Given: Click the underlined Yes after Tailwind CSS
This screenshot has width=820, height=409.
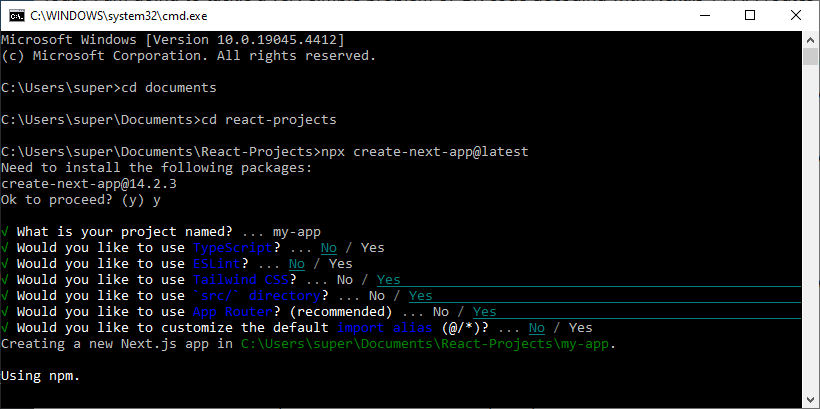Looking at the screenshot, I should 389,280.
